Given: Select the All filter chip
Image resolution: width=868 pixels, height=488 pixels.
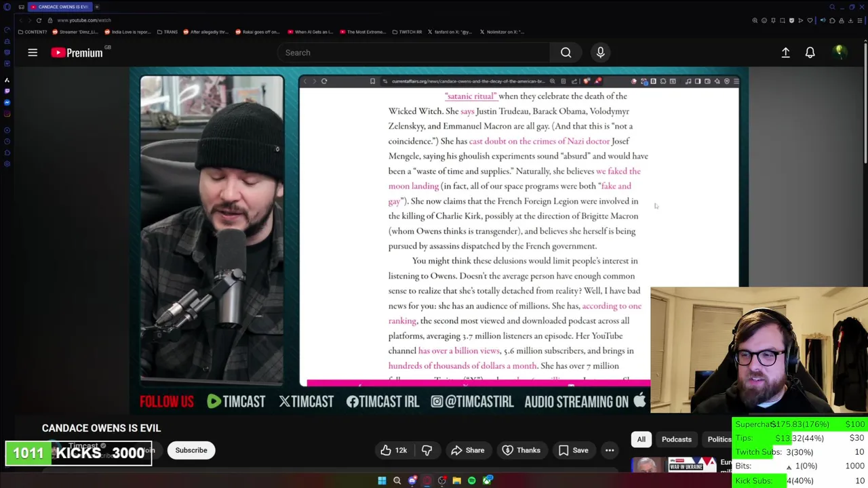Looking at the screenshot, I should click(x=641, y=439).
